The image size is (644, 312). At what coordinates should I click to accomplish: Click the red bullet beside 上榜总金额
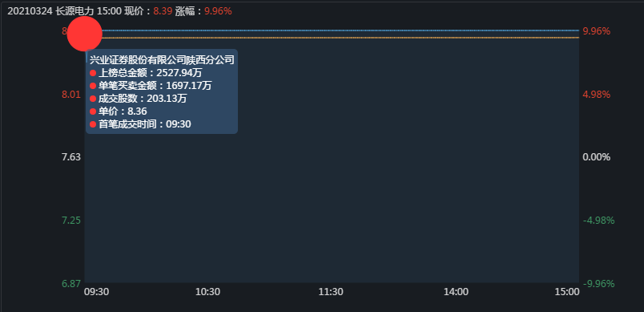pyautogui.click(x=93, y=73)
